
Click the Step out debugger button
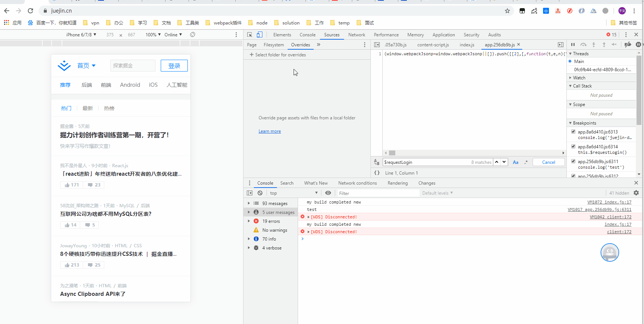tap(604, 44)
